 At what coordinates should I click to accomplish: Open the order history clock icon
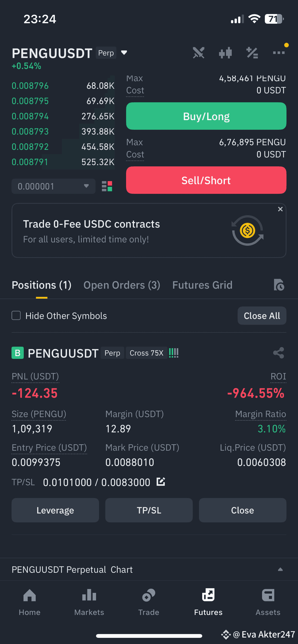coord(279,285)
